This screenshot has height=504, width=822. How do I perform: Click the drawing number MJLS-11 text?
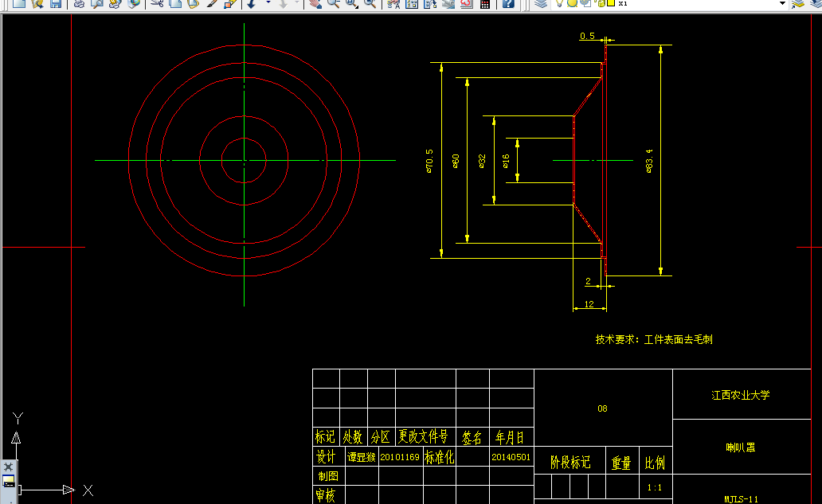coord(741,499)
